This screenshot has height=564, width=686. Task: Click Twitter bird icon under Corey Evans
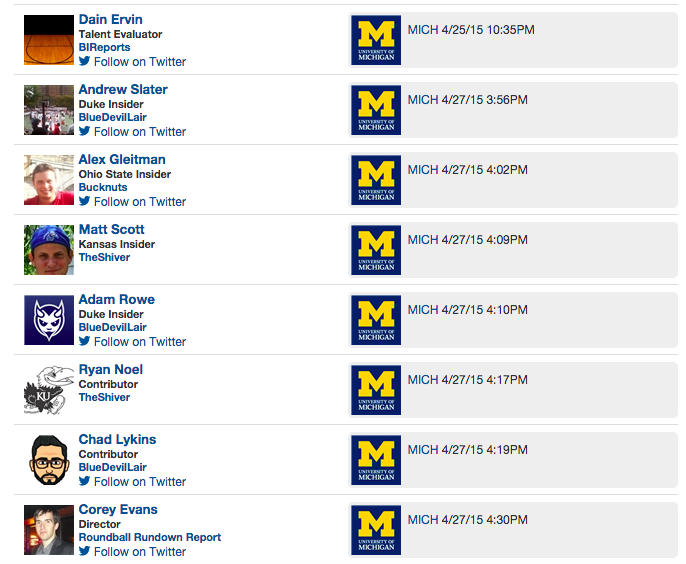(x=85, y=552)
